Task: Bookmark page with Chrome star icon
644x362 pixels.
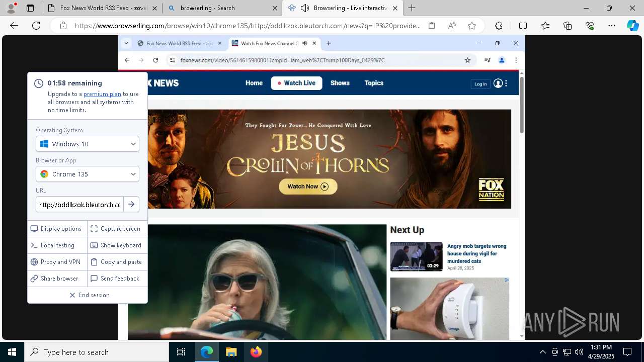Action: coord(467,60)
